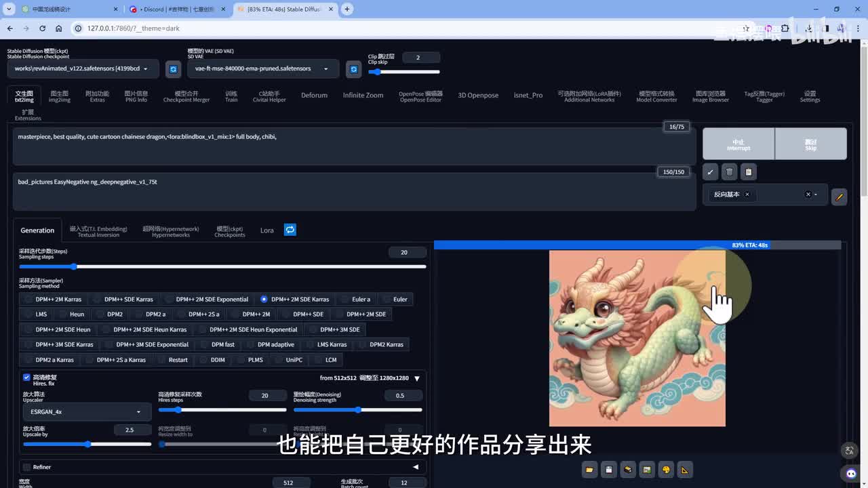The image size is (868, 488).
Task: Expand the ESRGAN_4x upscaler dropdown
Action: click(x=87, y=412)
